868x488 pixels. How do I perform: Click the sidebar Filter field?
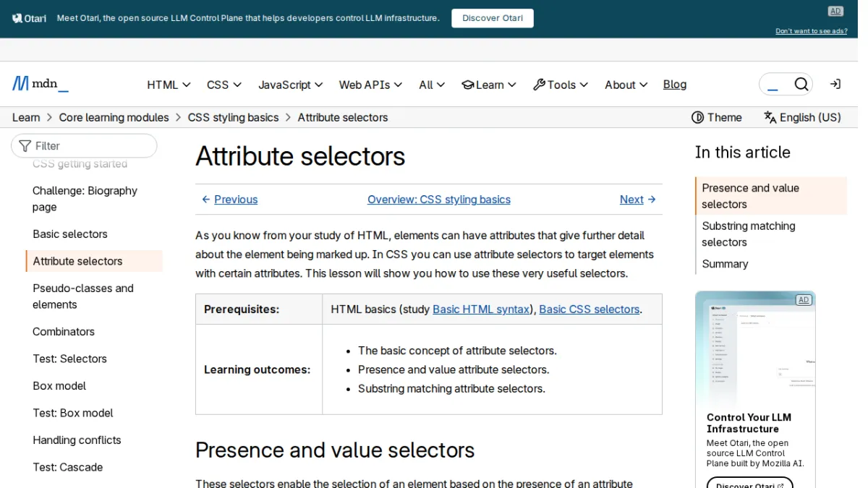pos(84,146)
